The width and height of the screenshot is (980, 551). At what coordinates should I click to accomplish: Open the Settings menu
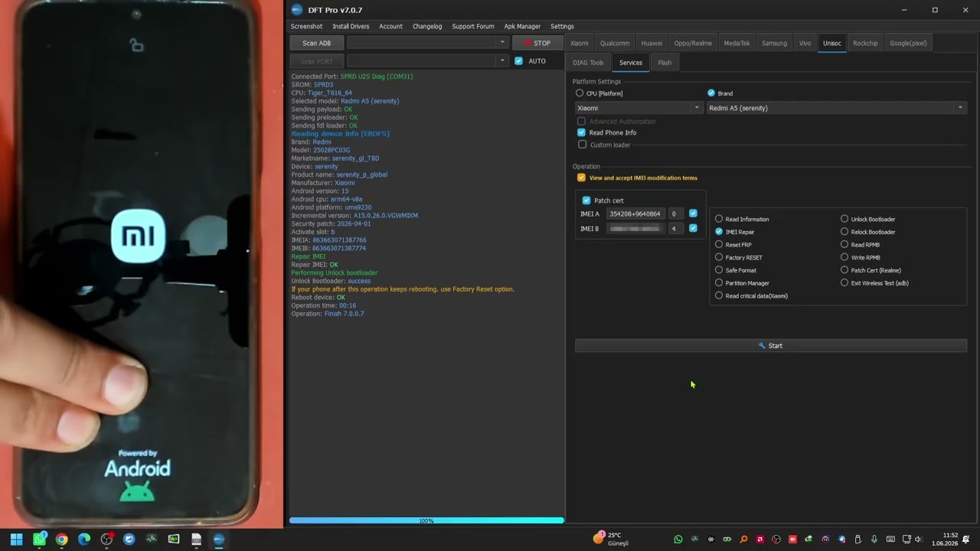pyautogui.click(x=562, y=26)
